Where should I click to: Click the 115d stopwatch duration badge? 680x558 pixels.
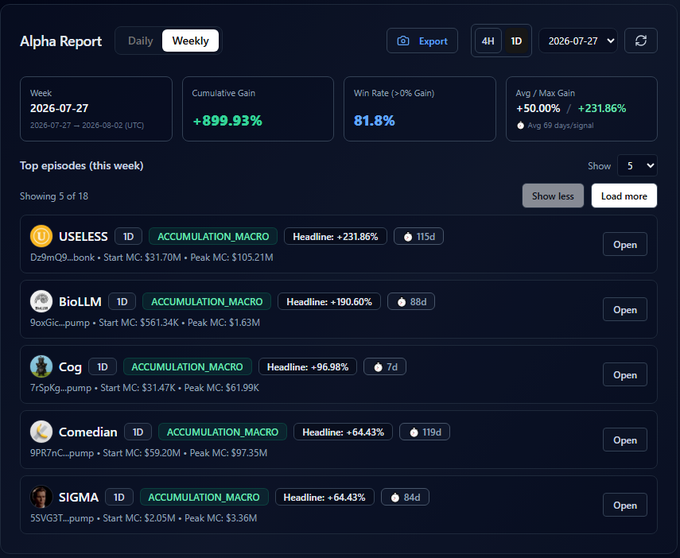[x=418, y=236]
